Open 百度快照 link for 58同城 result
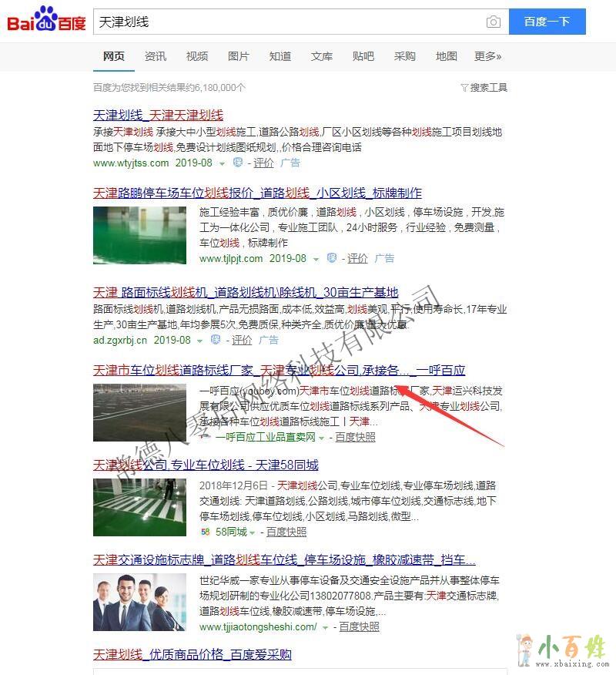This screenshot has height=675, width=616. point(286,532)
